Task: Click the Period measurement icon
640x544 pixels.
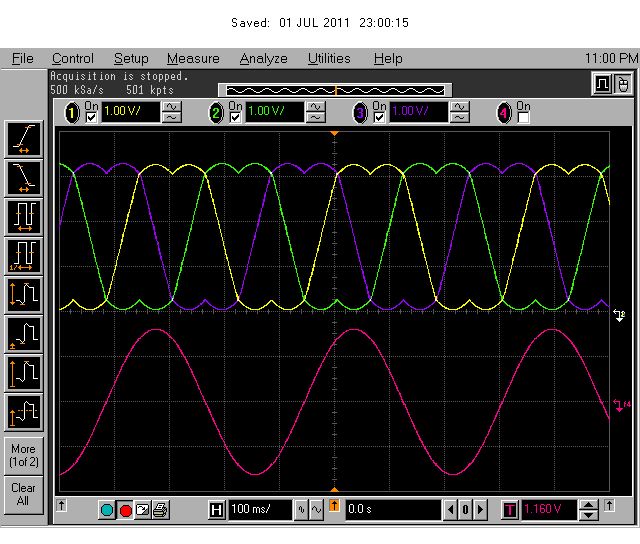Action: tap(23, 217)
